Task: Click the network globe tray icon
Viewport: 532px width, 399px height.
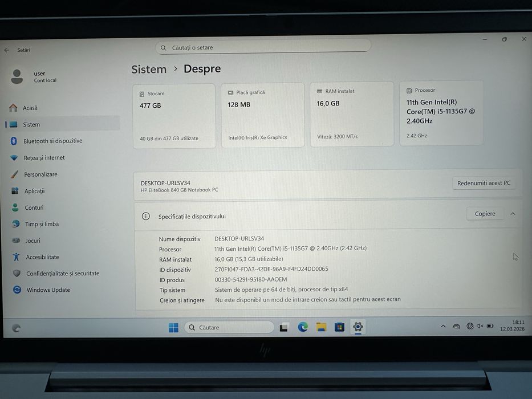Action: click(470, 326)
